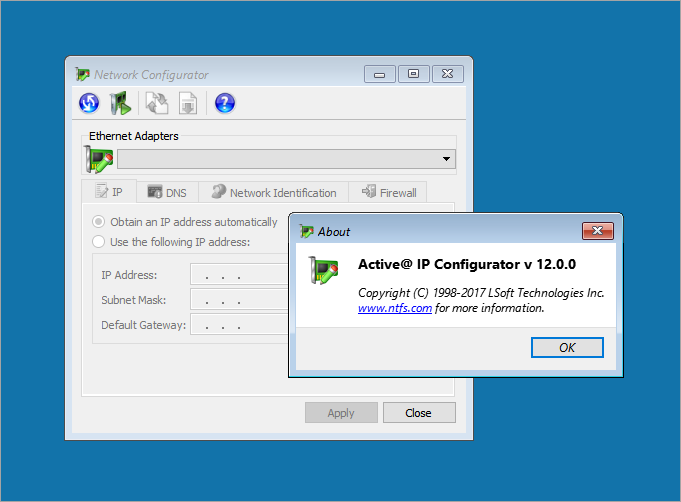Click the Subnet Mask input field
Image resolution: width=681 pixels, height=502 pixels.
pos(239,300)
